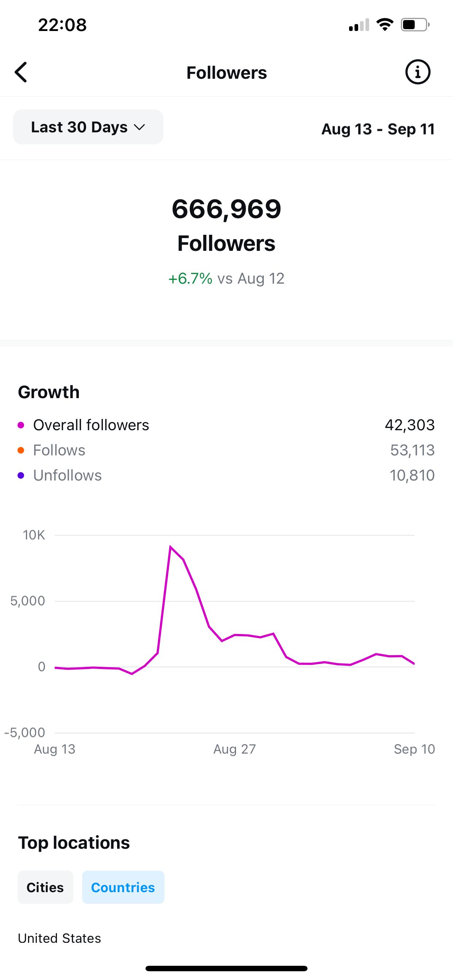Toggle the Overall followers series
453x980 pixels.
pyautogui.click(x=91, y=425)
